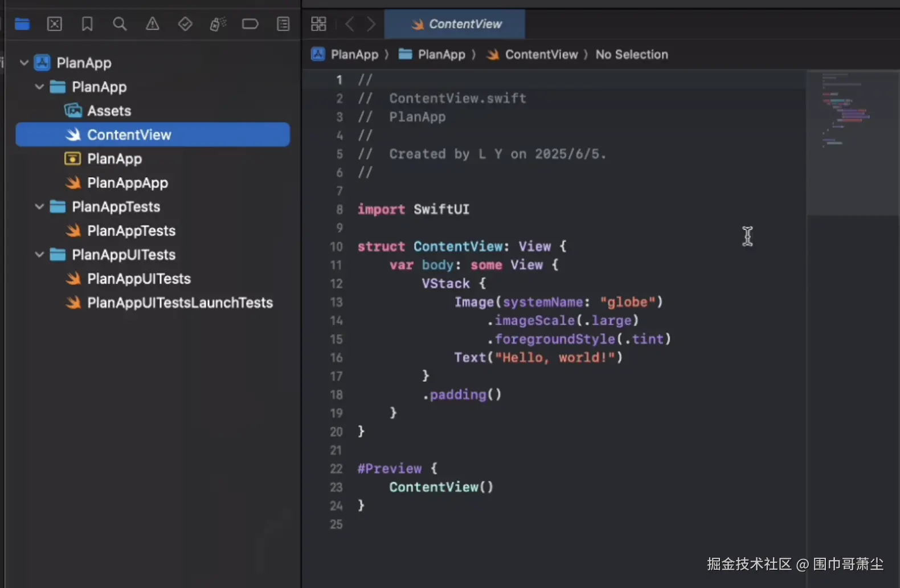Image resolution: width=900 pixels, height=588 pixels.
Task: Open the Source Control navigator
Action: pos(55,24)
